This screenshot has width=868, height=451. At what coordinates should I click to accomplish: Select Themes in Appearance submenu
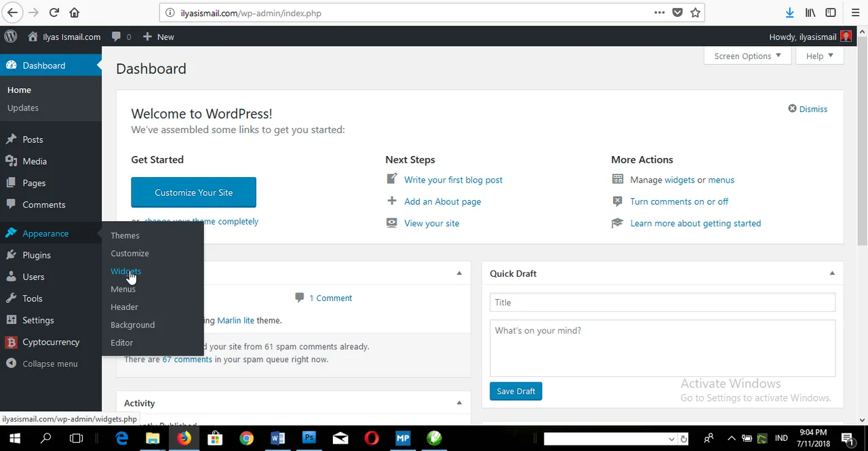coord(125,235)
